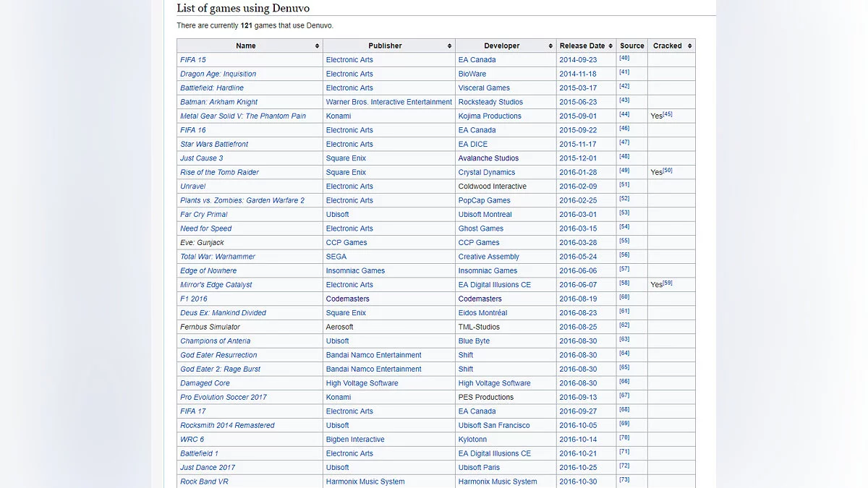
Task: Open citation reference [59] beside Yes
Action: (668, 283)
